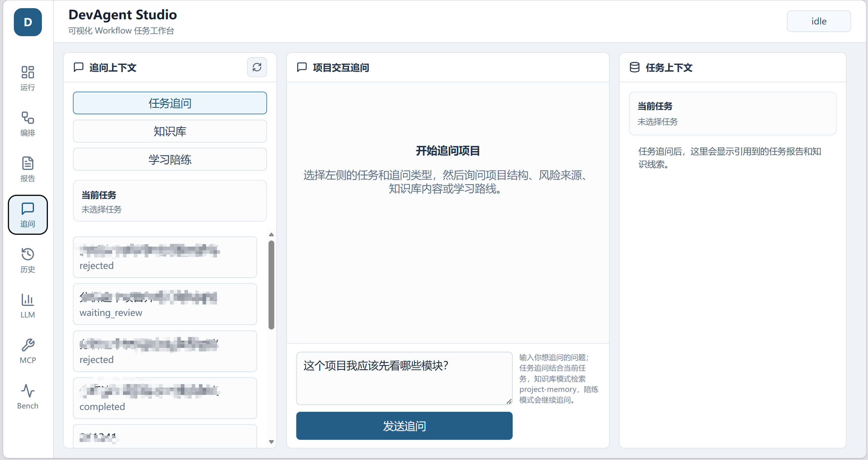Click the 可视化 Workflow 任务工作台 subtitle
This screenshot has width=868, height=460.
(x=121, y=31)
